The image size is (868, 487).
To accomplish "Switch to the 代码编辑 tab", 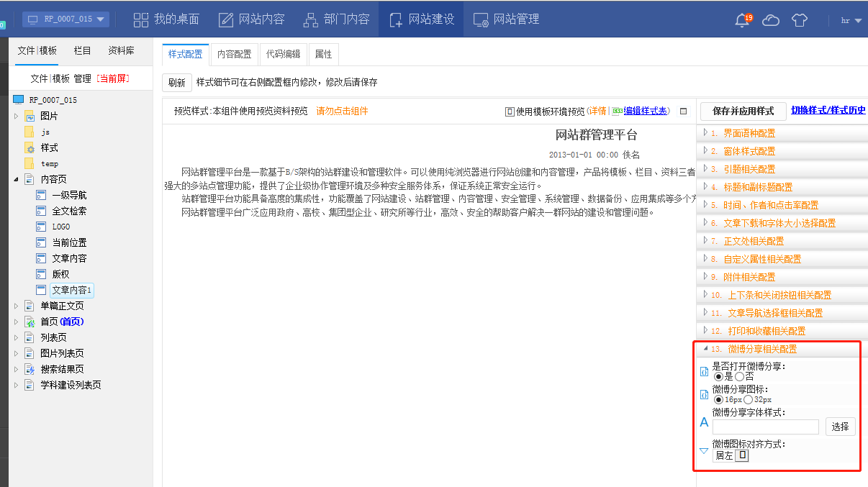I will pos(283,54).
